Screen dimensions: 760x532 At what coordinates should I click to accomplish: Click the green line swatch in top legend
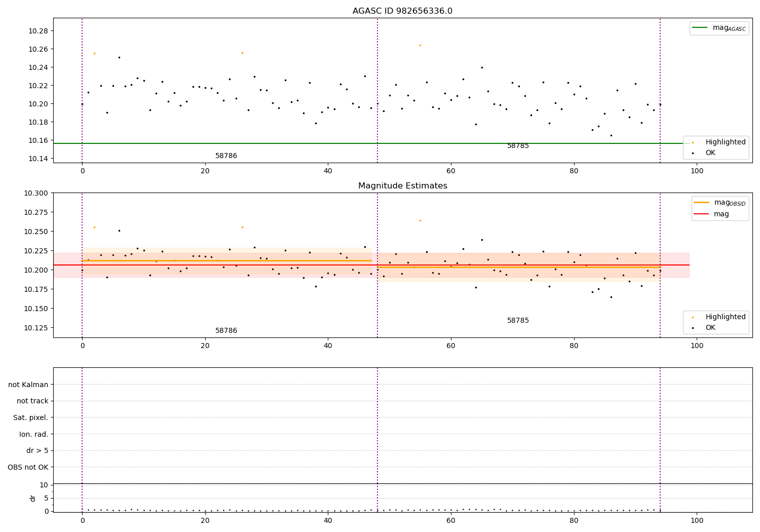tap(700, 28)
